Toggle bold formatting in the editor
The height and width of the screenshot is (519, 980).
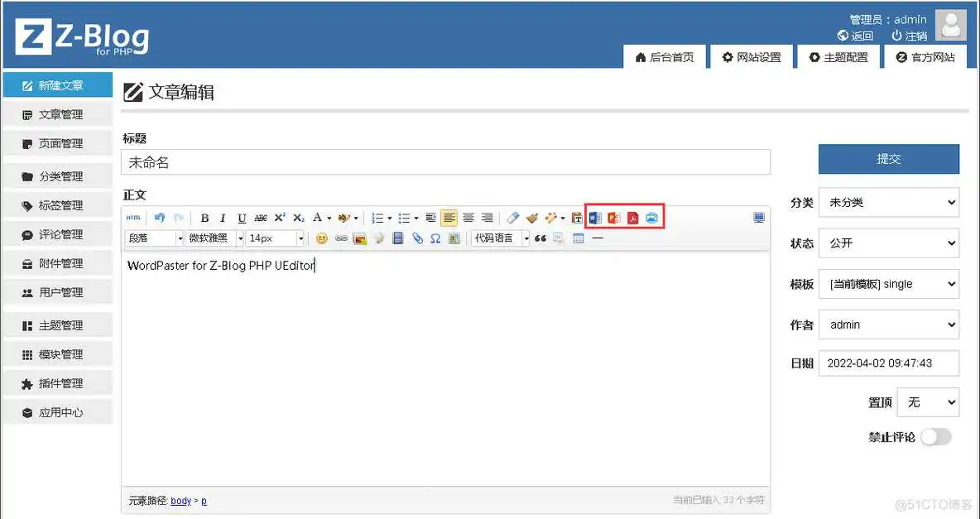point(204,217)
